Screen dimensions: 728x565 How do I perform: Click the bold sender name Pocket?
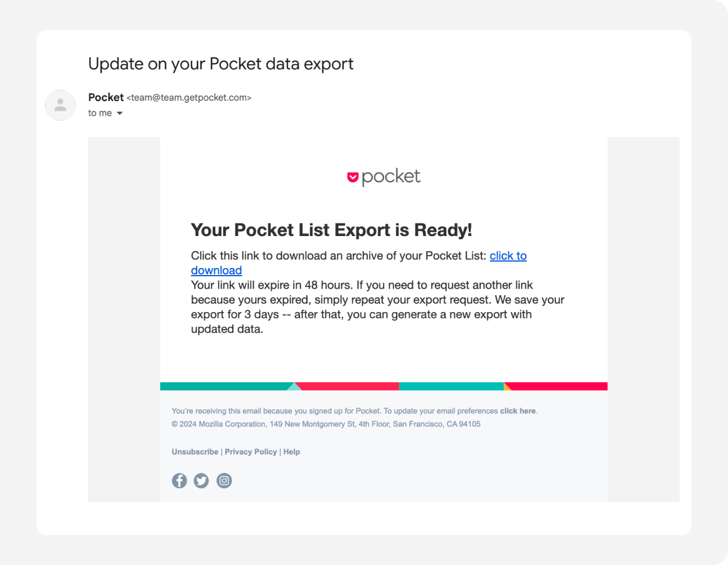pyautogui.click(x=106, y=97)
